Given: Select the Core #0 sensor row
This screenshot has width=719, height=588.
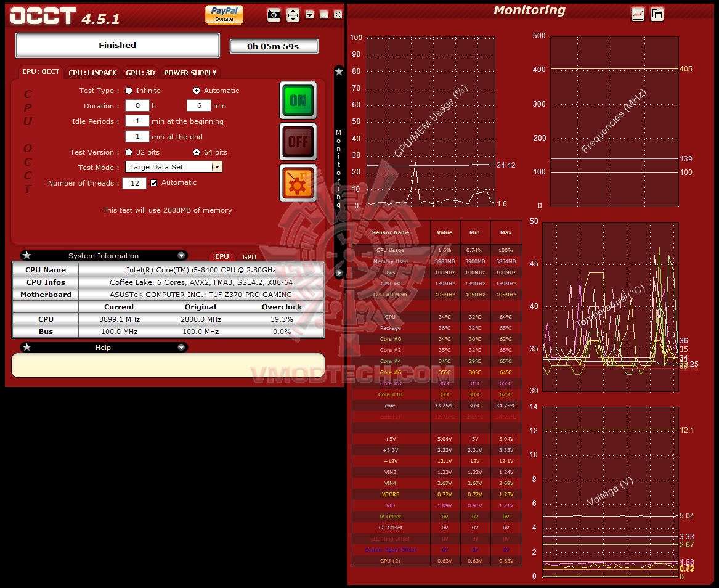Looking at the screenshot, I should click(437, 339).
